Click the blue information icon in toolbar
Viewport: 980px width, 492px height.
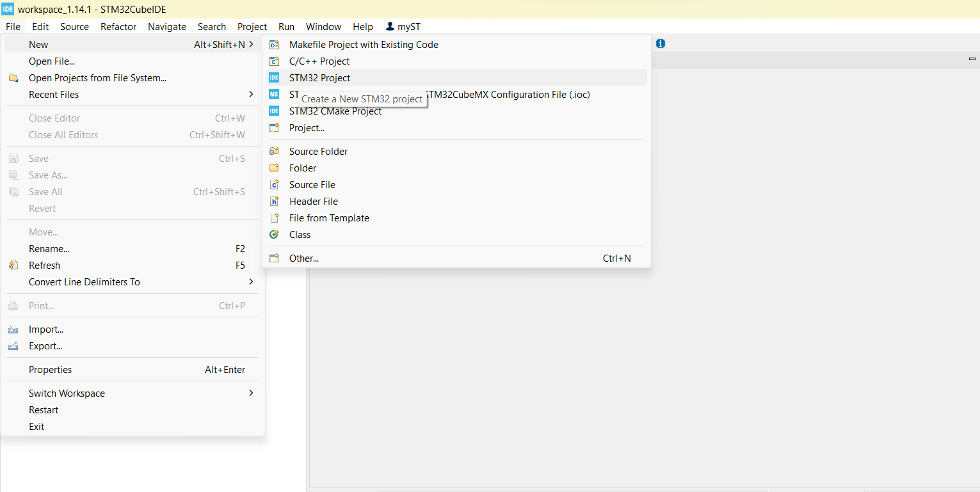pyautogui.click(x=661, y=44)
